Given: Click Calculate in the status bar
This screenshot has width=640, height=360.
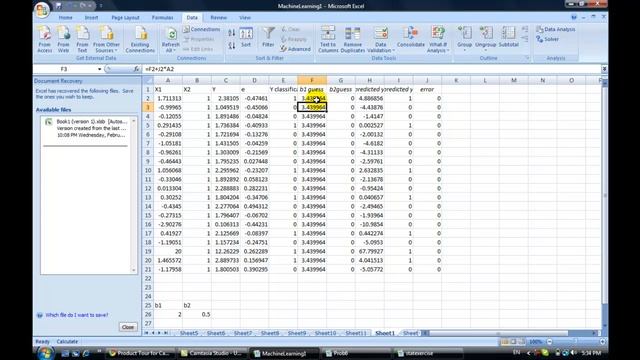Looking at the screenshot, I should 67,342.
